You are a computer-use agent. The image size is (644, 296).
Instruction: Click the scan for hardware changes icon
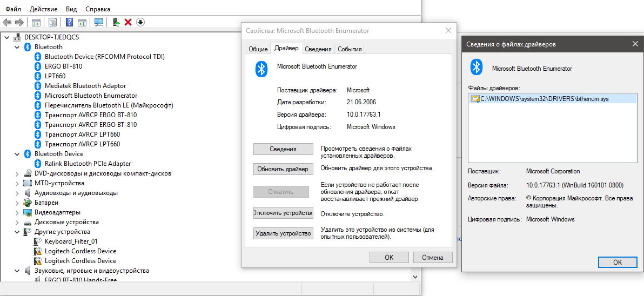[99, 22]
